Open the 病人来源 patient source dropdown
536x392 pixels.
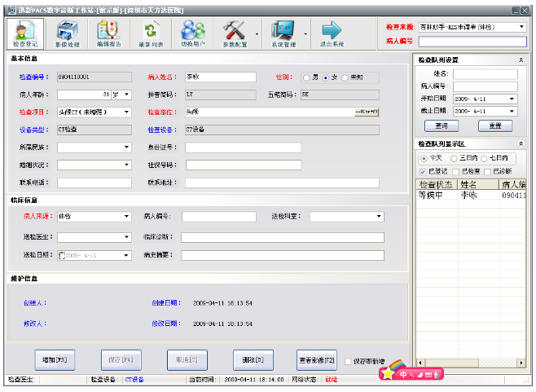click(x=126, y=216)
